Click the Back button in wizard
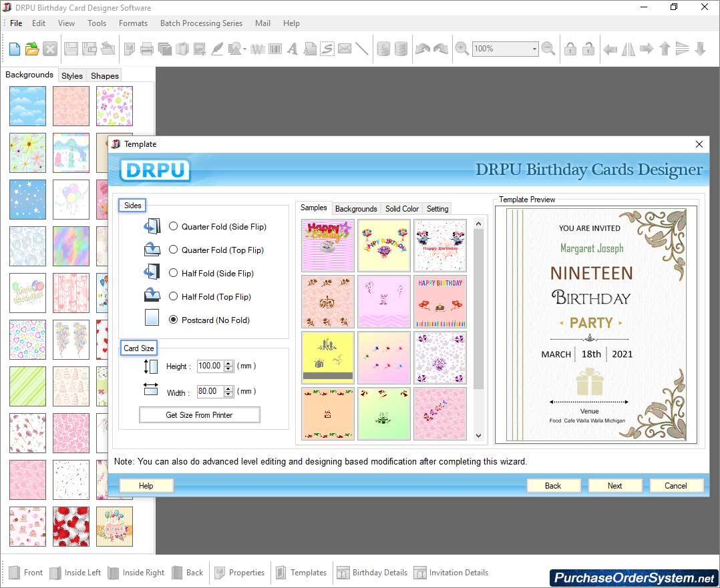This screenshot has width=720, height=588. [x=553, y=486]
